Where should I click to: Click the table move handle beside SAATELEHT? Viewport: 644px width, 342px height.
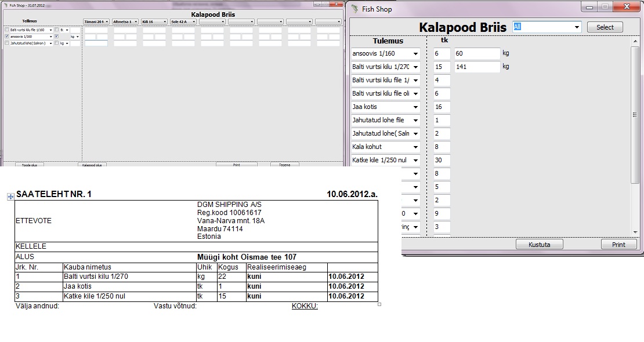coord(10,197)
